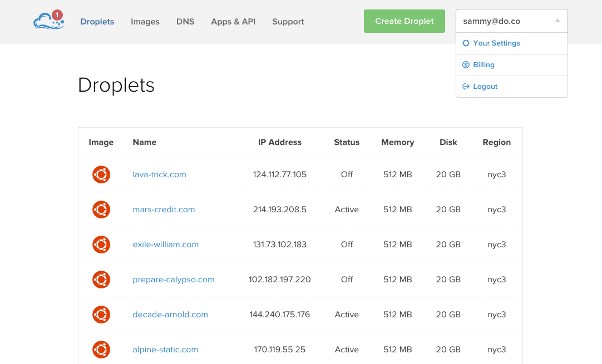Select IP address 144.240.175.176

click(279, 315)
